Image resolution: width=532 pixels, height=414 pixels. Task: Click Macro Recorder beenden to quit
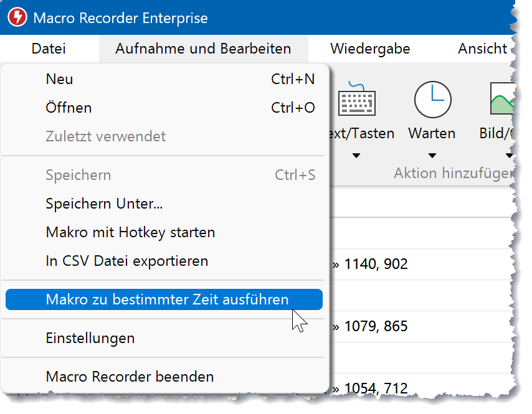pos(130,377)
